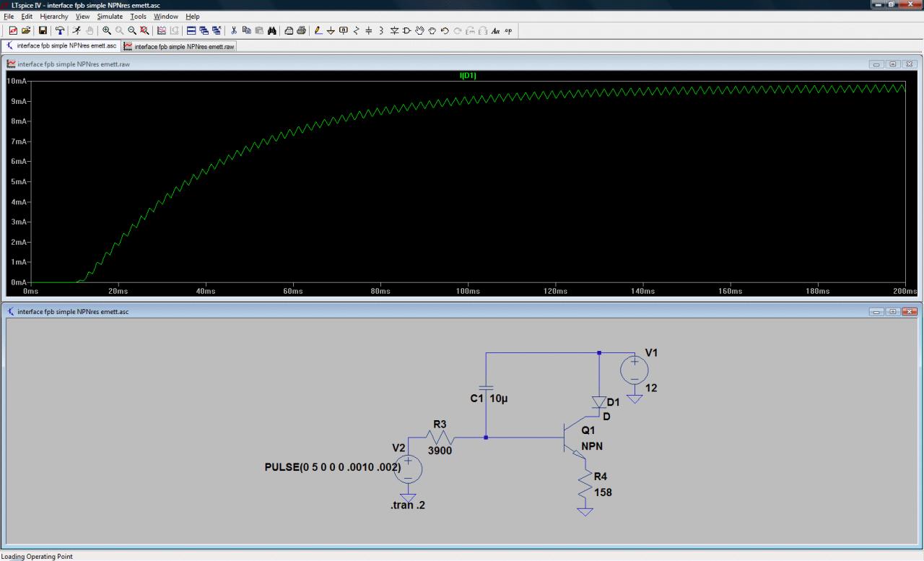Click the .tran .2 directive text
The image size is (924, 561).
408,505
